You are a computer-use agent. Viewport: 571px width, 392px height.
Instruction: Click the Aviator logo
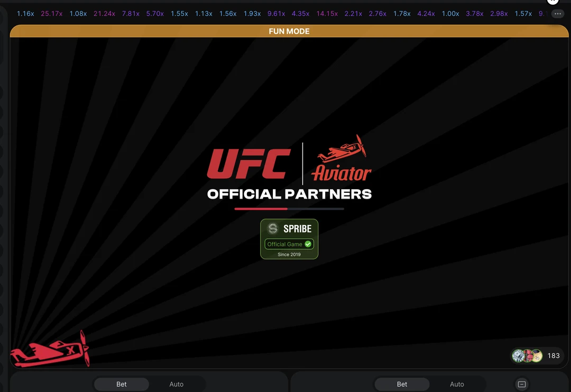(x=341, y=158)
